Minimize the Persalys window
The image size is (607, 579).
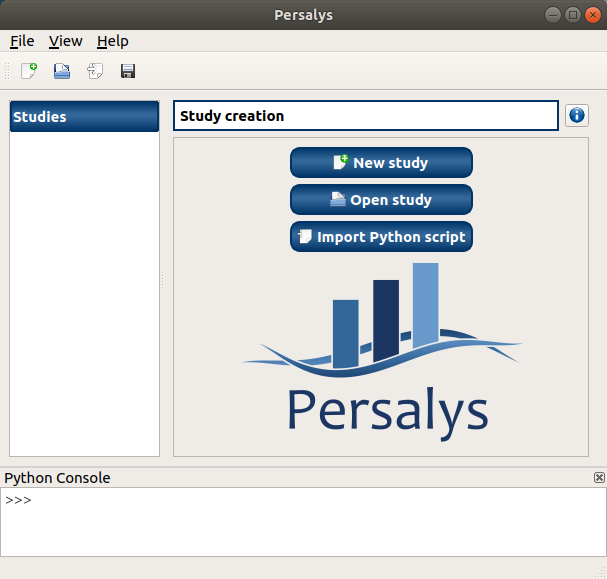point(553,14)
